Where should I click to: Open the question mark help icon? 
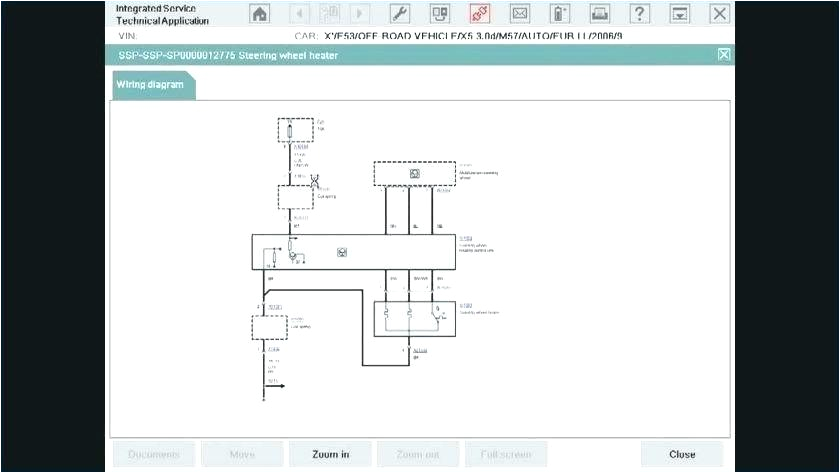pos(640,13)
